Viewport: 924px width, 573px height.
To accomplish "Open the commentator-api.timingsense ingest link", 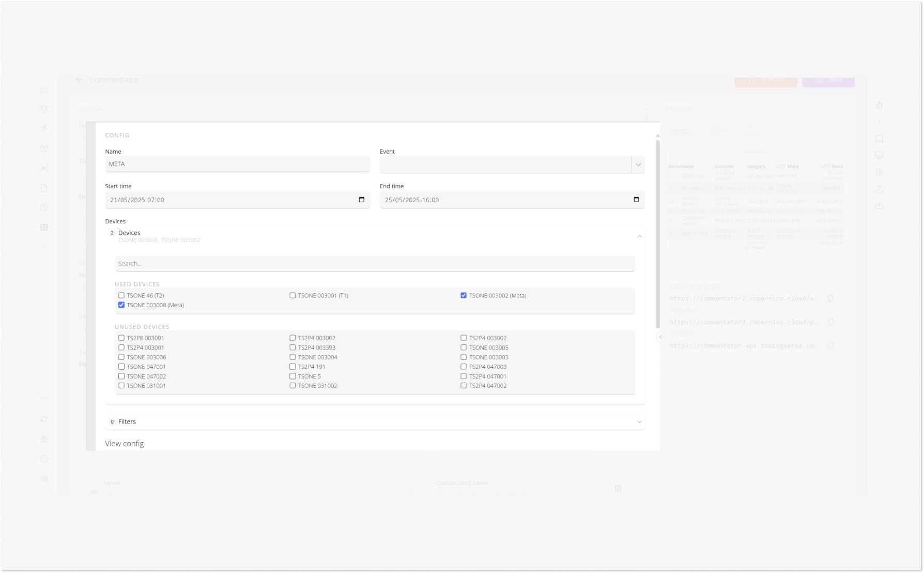I will 744,345.
